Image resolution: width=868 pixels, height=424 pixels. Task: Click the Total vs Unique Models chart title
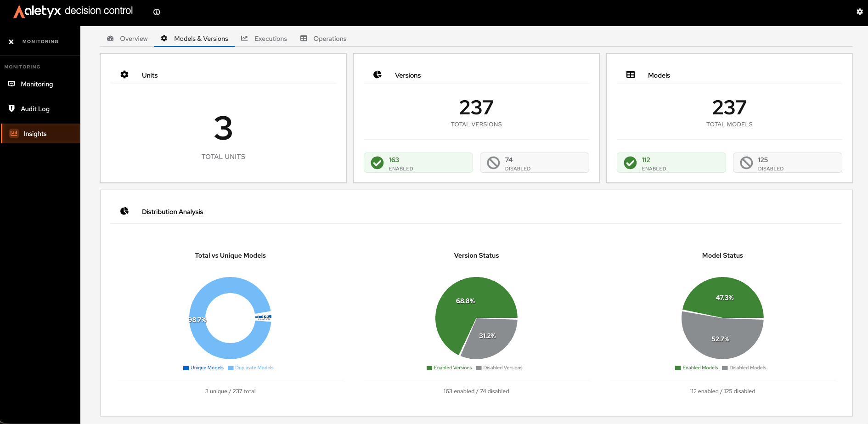(x=230, y=255)
